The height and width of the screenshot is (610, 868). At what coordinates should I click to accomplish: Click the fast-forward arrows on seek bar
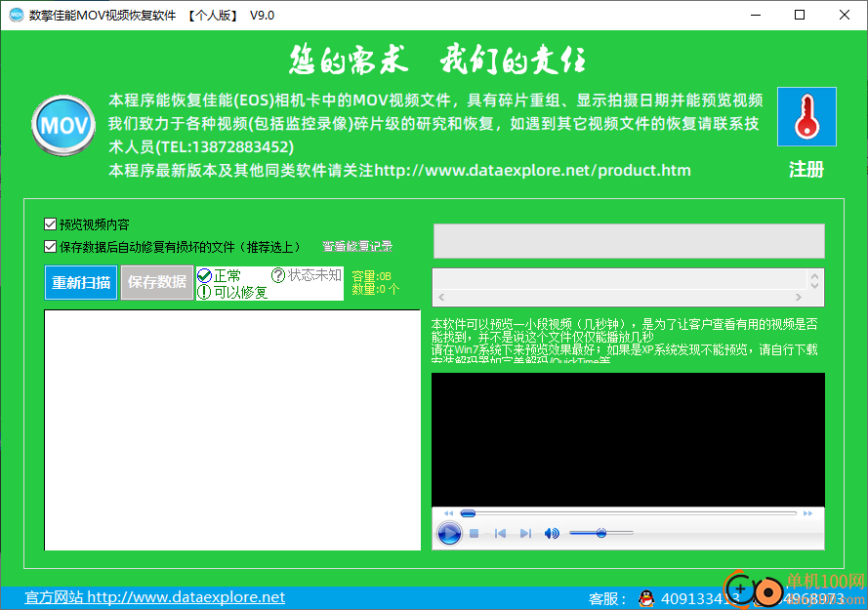[x=807, y=513]
